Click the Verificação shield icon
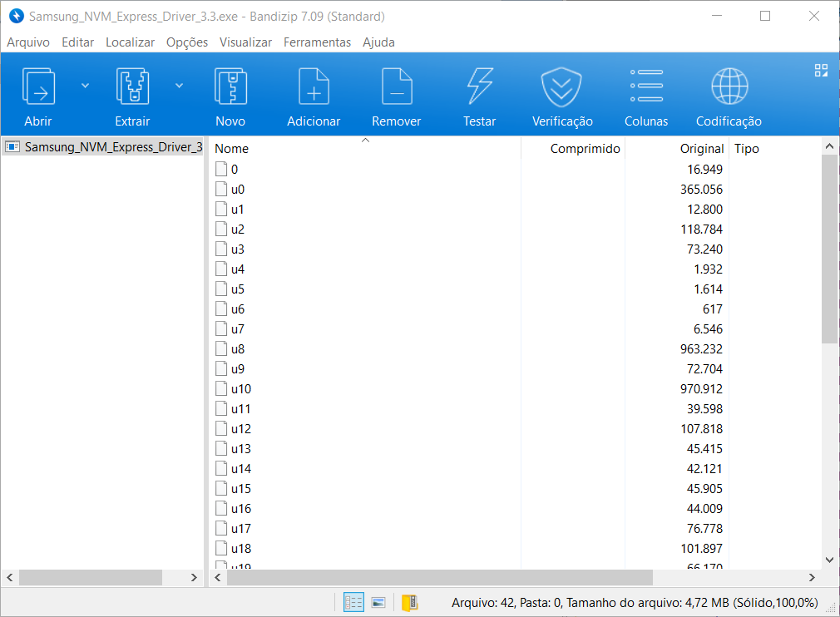This screenshot has width=840, height=617. (562, 87)
